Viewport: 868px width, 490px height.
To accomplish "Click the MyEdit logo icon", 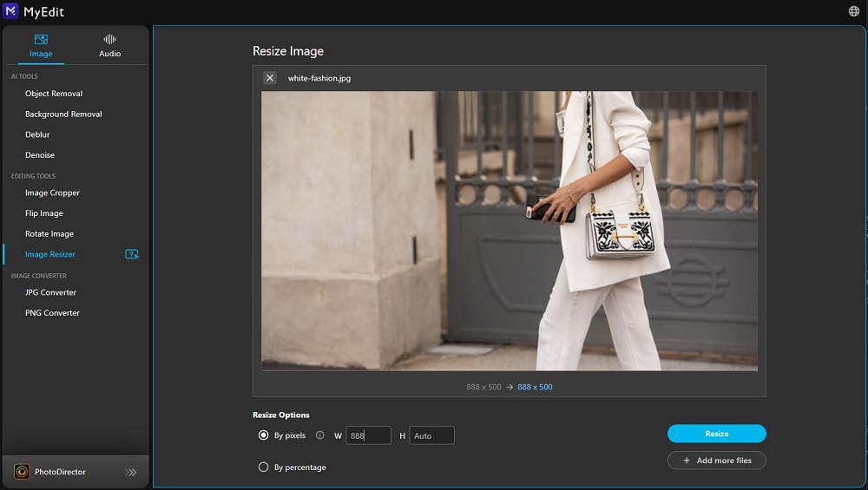I will click(10, 10).
